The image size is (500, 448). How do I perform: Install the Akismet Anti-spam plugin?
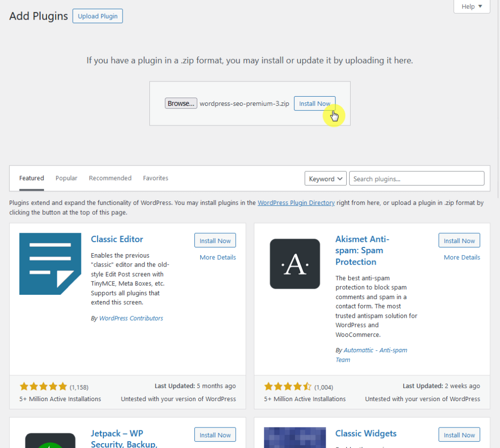click(459, 241)
